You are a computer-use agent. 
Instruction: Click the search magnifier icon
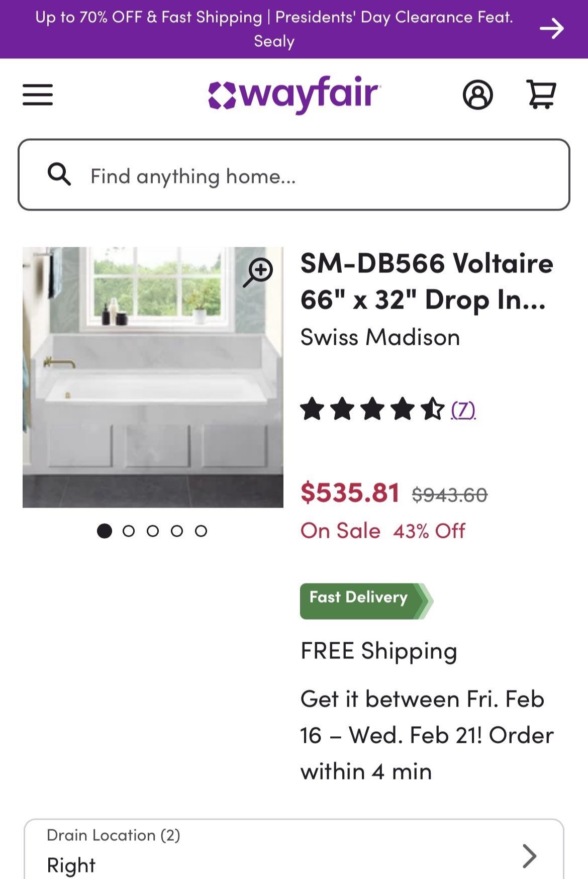pyautogui.click(x=59, y=175)
